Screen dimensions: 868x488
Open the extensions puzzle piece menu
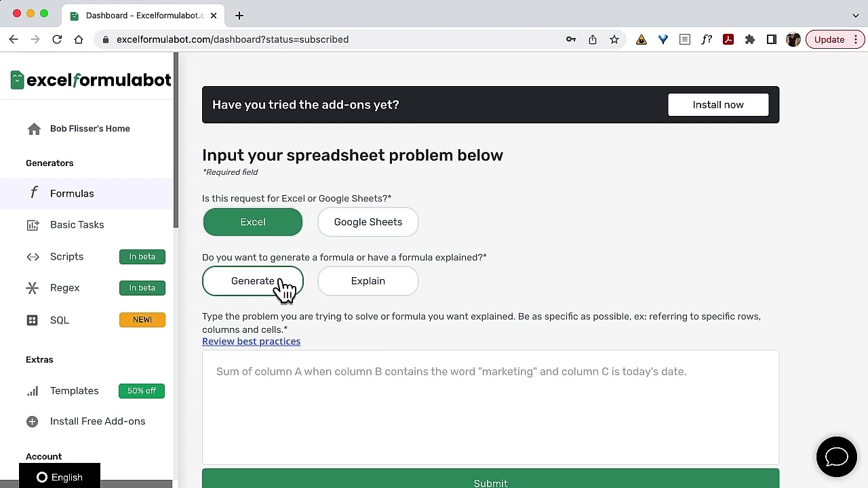coord(750,39)
